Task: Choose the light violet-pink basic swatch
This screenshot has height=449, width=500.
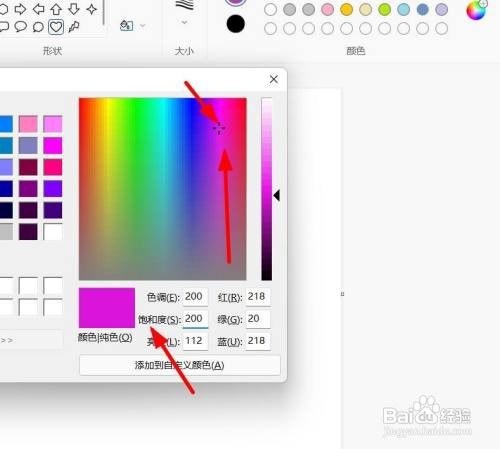Action: (53, 124)
